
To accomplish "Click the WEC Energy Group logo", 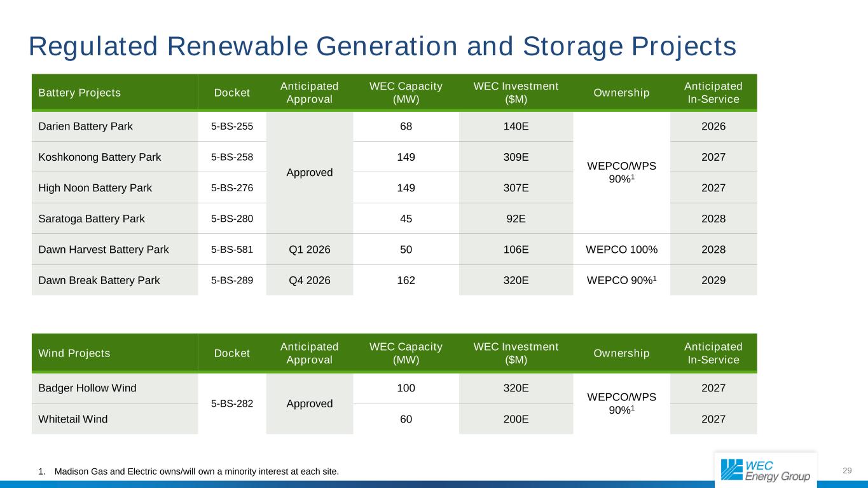I will (x=765, y=470).
